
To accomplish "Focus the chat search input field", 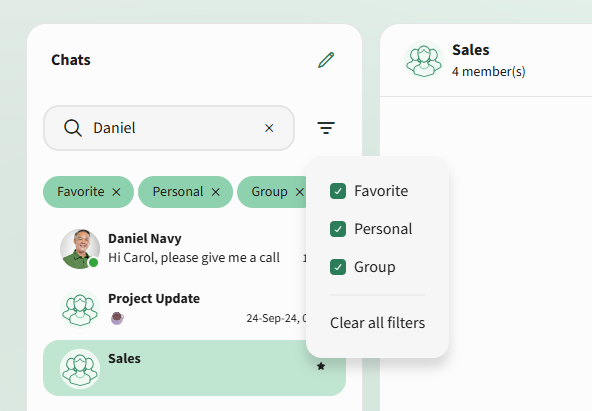I will 169,128.
